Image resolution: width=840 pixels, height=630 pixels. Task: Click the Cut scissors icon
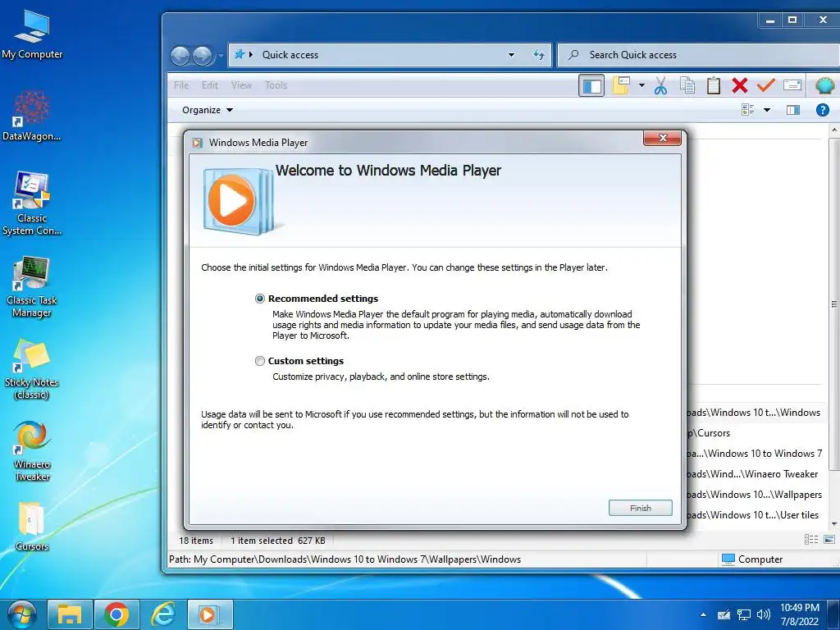point(660,85)
